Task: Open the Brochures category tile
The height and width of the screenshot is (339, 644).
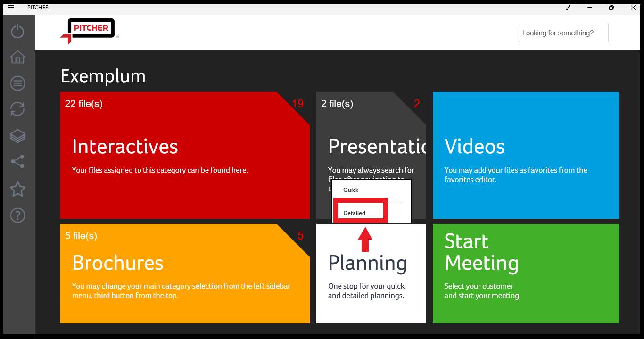Action: [185, 273]
